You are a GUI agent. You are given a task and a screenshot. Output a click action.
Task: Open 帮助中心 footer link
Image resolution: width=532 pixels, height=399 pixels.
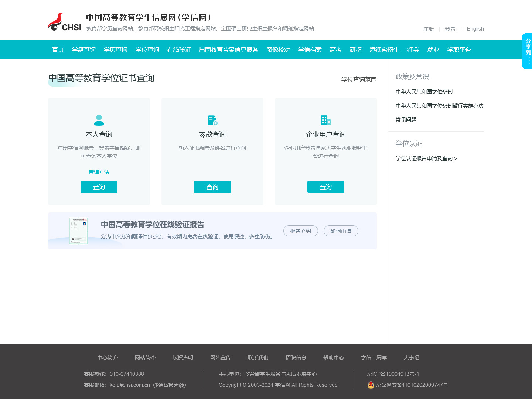(x=334, y=358)
